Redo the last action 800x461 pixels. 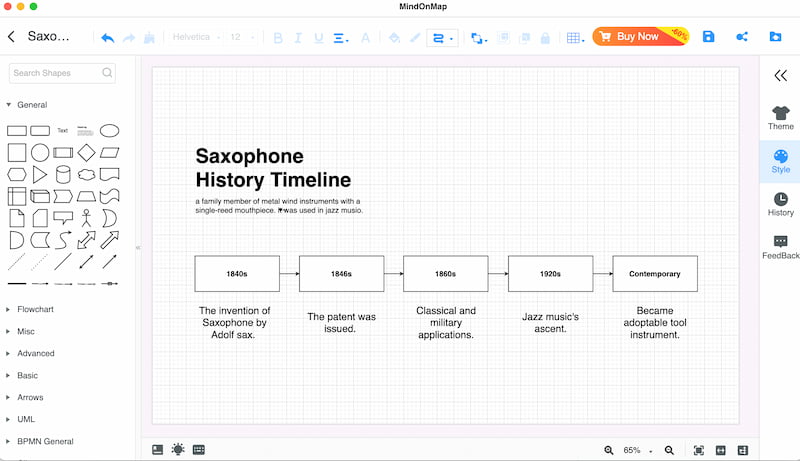(129, 38)
